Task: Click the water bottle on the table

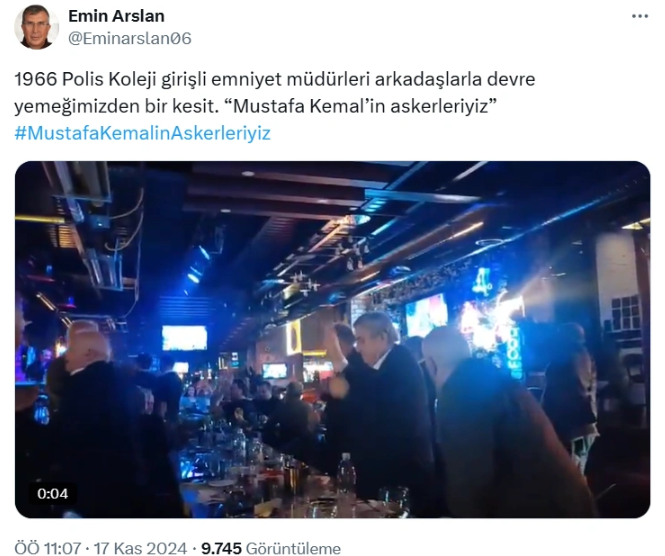Action: pyautogui.click(x=346, y=475)
